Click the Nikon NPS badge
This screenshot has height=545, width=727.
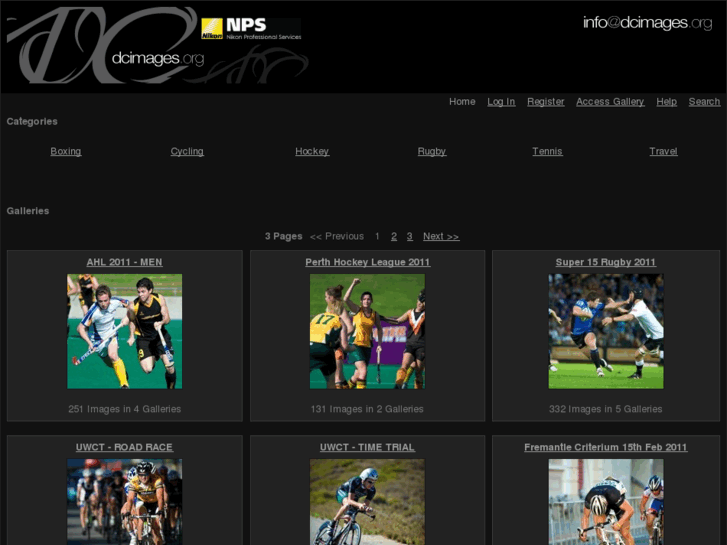click(x=251, y=29)
